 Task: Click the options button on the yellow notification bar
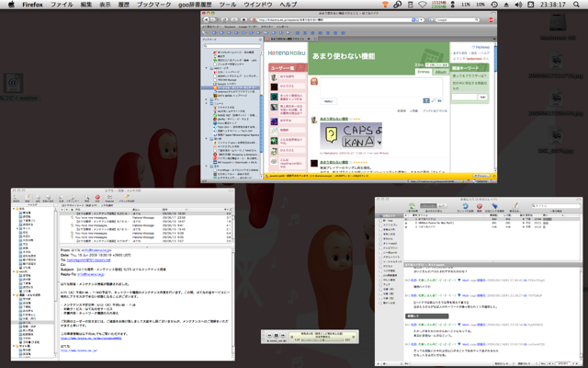click(481, 176)
